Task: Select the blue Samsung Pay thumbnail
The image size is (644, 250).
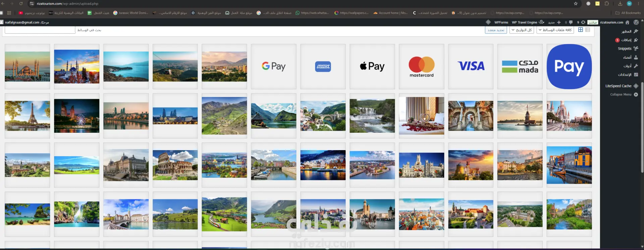Action: pyautogui.click(x=569, y=66)
